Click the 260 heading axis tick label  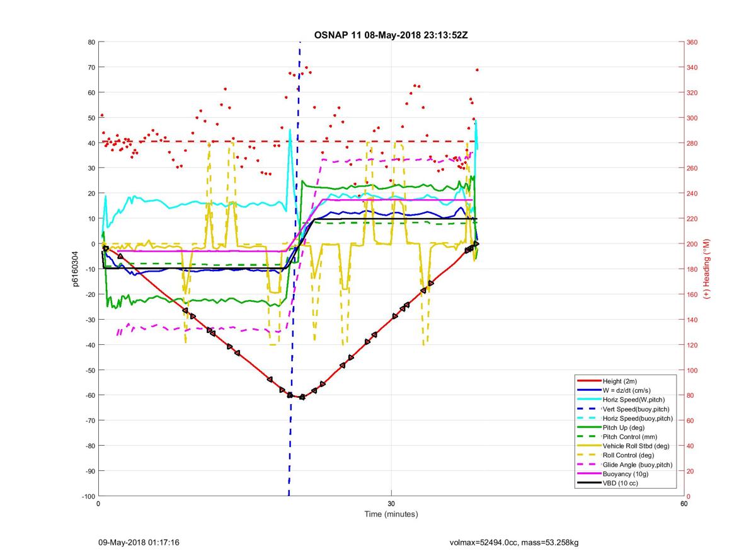point(693,168)
